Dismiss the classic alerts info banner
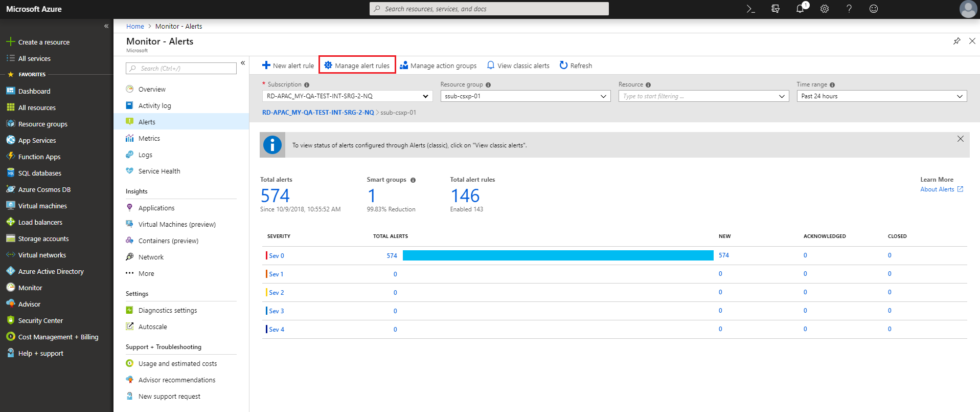Viewport: 980px width, 412px height. pos(960,139)
